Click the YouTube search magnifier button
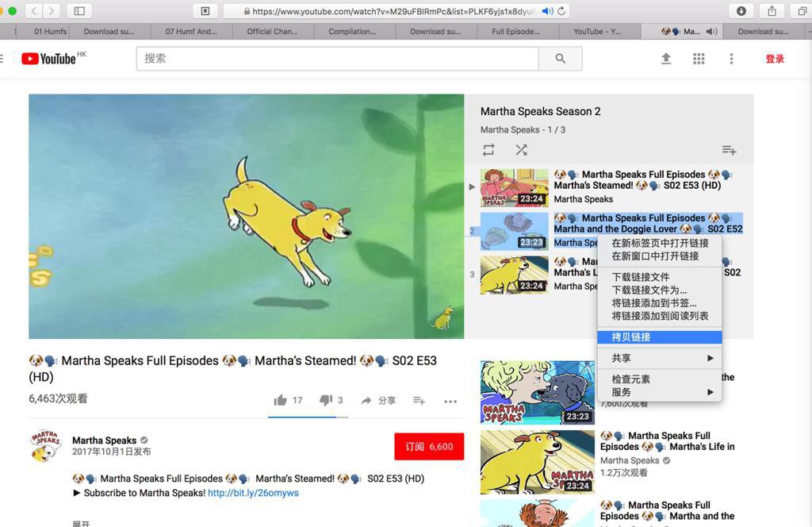This screenshot has height=527, width=812. (561, 59)
